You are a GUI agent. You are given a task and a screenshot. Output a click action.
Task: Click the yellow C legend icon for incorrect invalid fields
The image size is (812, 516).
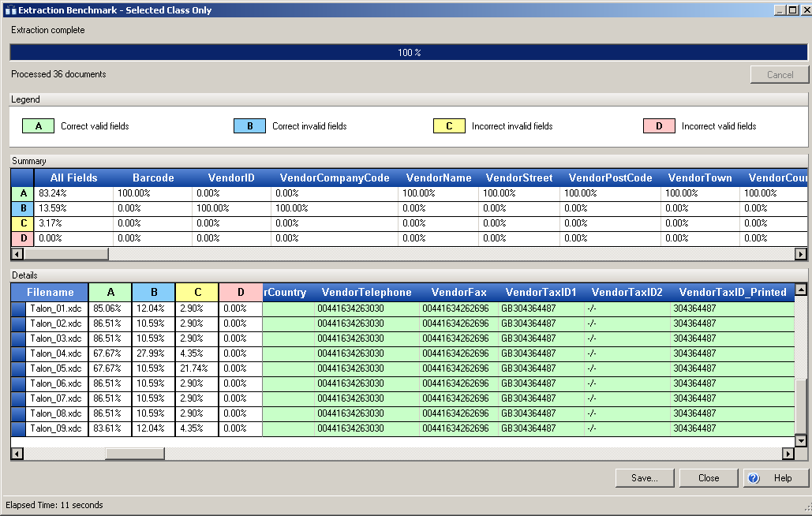[x=450, y=125]
